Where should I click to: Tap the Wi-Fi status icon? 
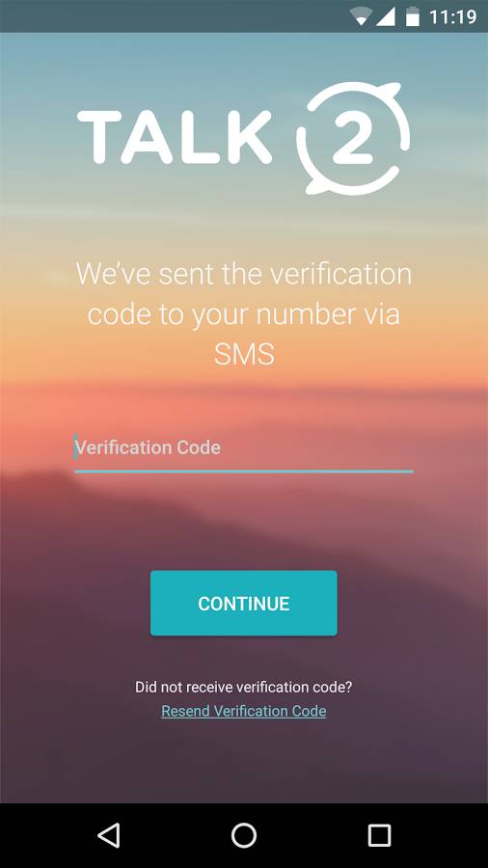coord(361,16)
